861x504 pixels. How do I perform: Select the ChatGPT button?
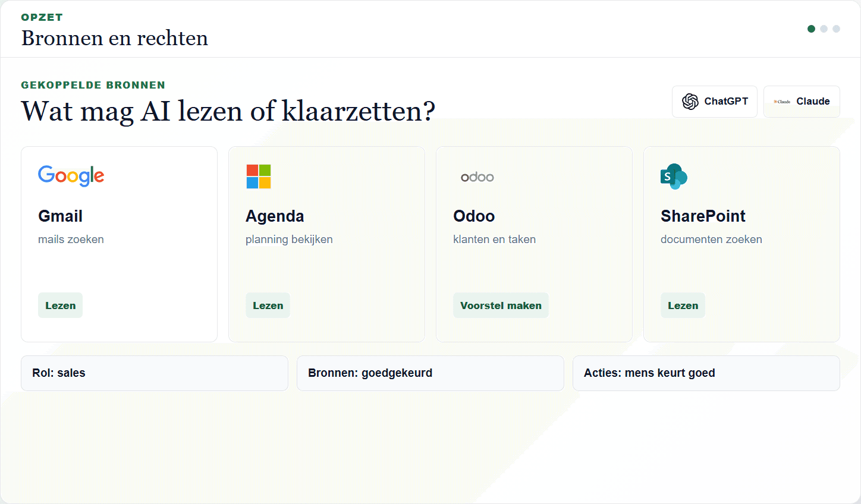[x=715, y=102]
